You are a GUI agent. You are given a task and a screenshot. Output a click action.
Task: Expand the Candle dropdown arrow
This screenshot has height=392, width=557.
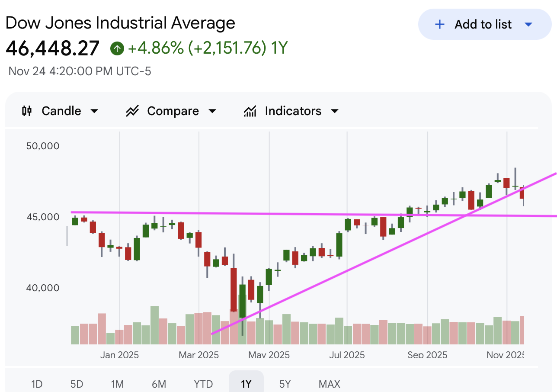[94, 111]
